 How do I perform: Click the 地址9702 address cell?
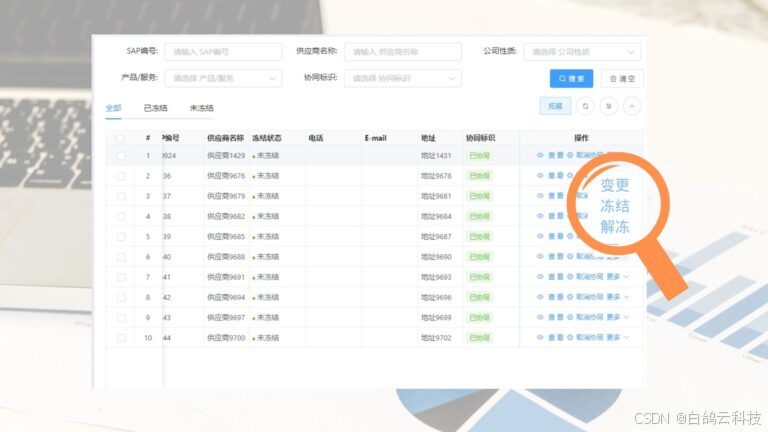pyautogui.click(x=436, y=337)
